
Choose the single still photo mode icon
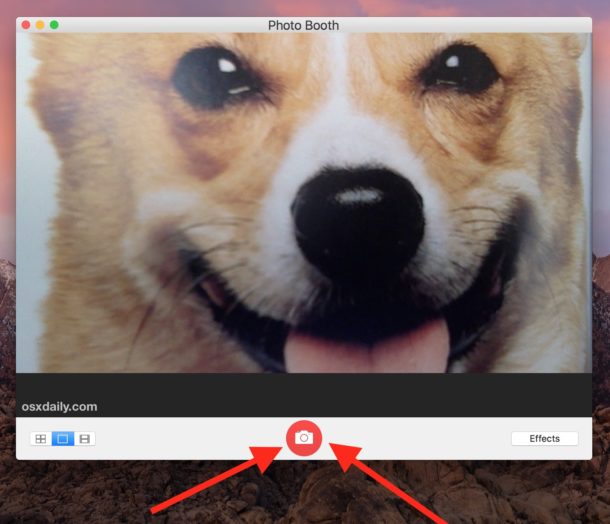coord(63,439)
